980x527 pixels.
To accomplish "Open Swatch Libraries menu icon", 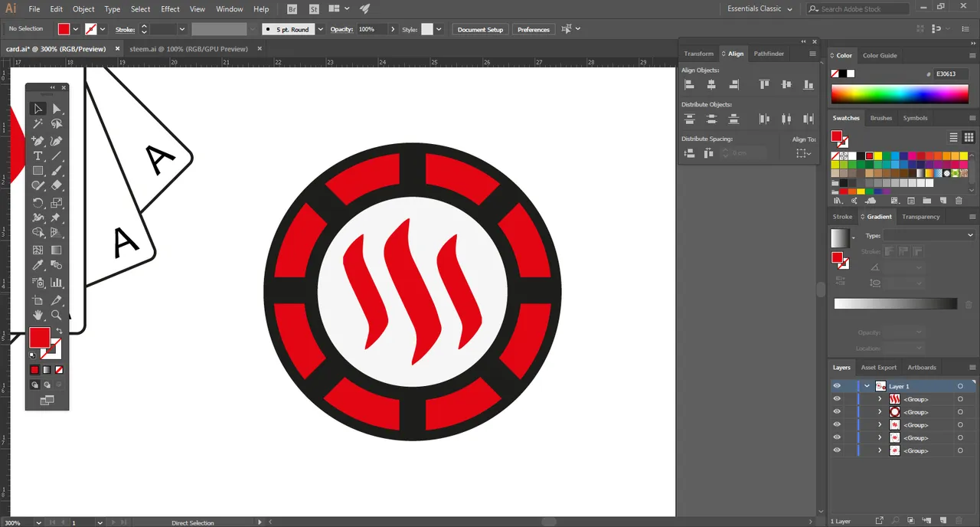I will point(838,201).
